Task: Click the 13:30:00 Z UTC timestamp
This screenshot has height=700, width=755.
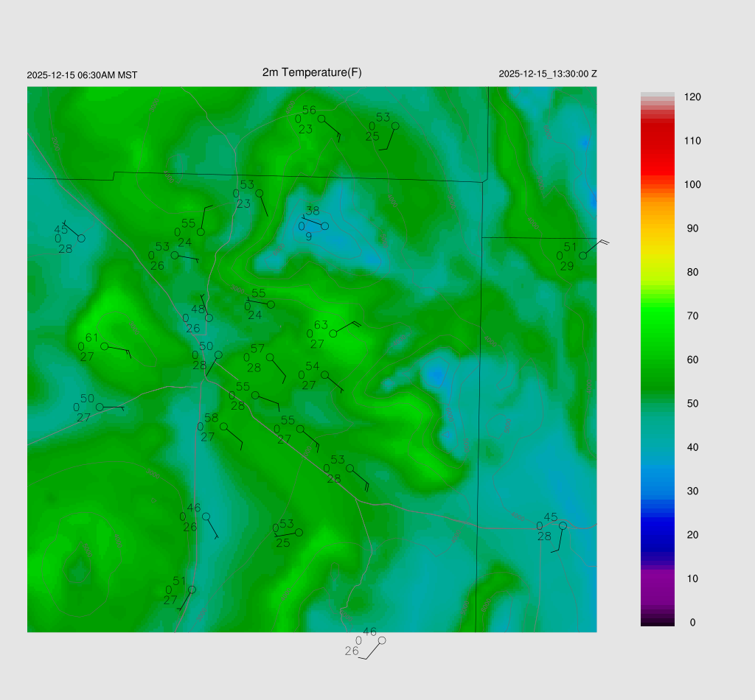Action: pyautogui.click(x=548, y=74)
